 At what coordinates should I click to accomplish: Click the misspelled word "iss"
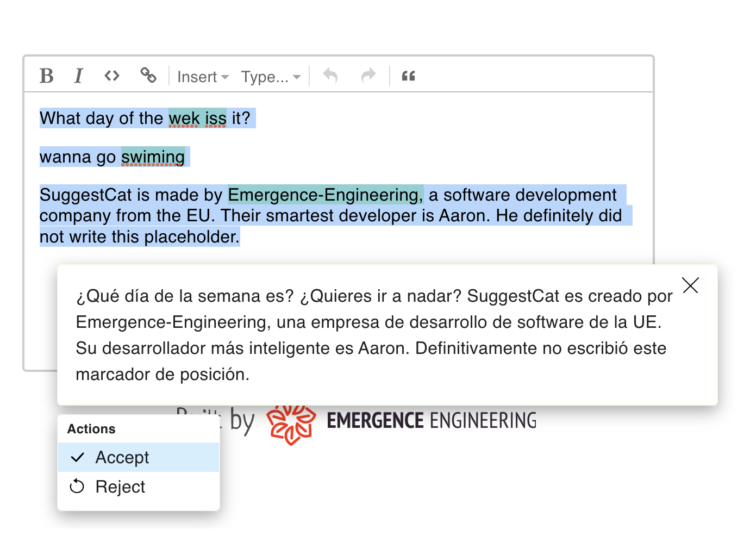tap(216, 119)
